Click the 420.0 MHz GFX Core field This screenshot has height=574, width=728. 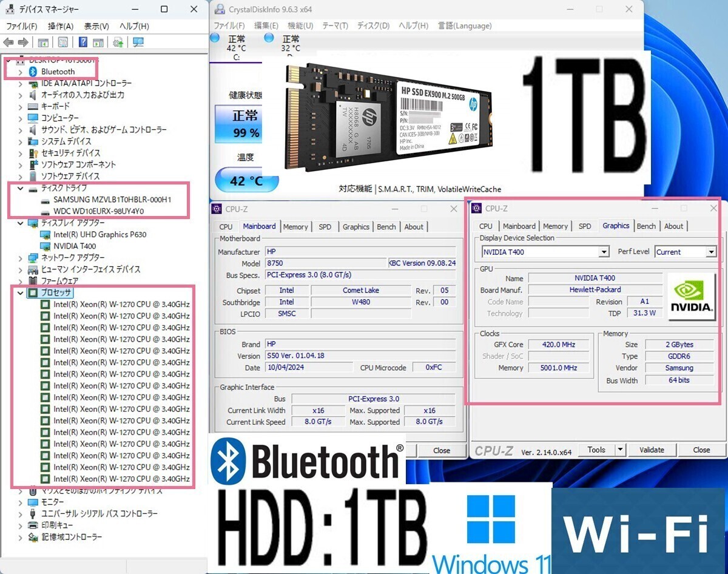coord(559,345)
